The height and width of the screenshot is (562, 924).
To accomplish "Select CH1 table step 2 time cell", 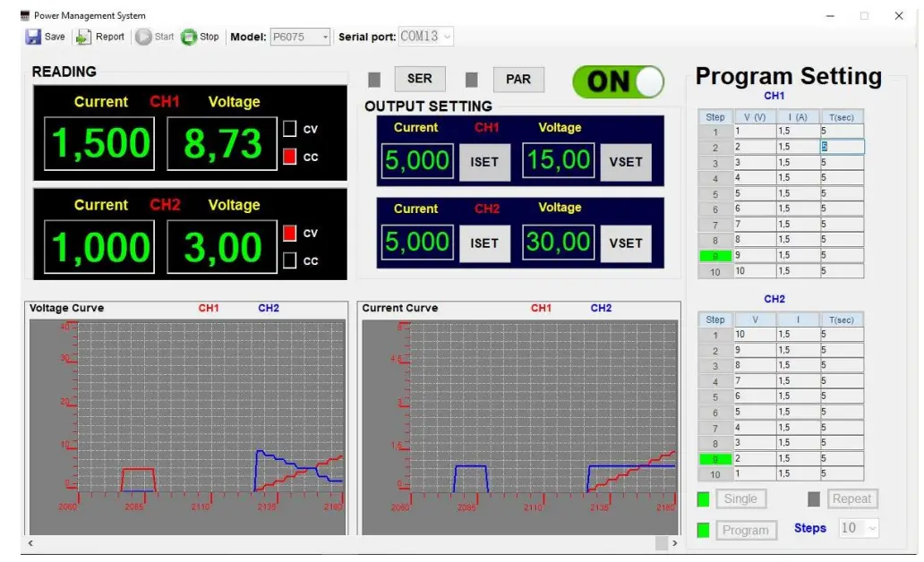I will (x=842, y=147).
